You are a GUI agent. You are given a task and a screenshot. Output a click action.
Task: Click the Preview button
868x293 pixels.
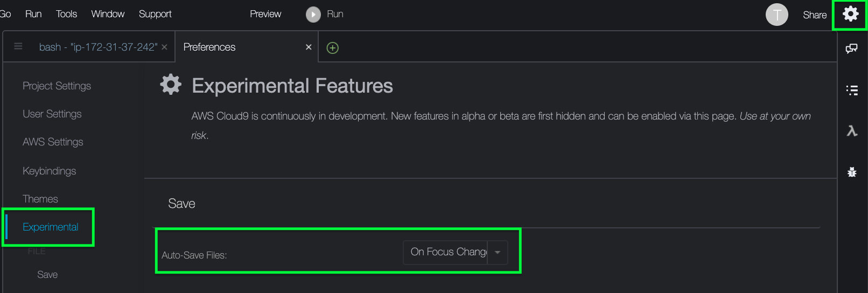pos(265,14)
